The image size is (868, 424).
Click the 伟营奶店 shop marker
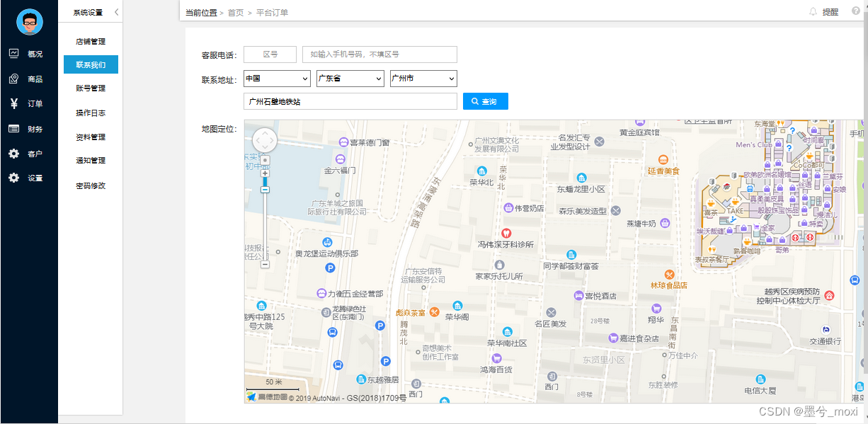click(508, 208)
